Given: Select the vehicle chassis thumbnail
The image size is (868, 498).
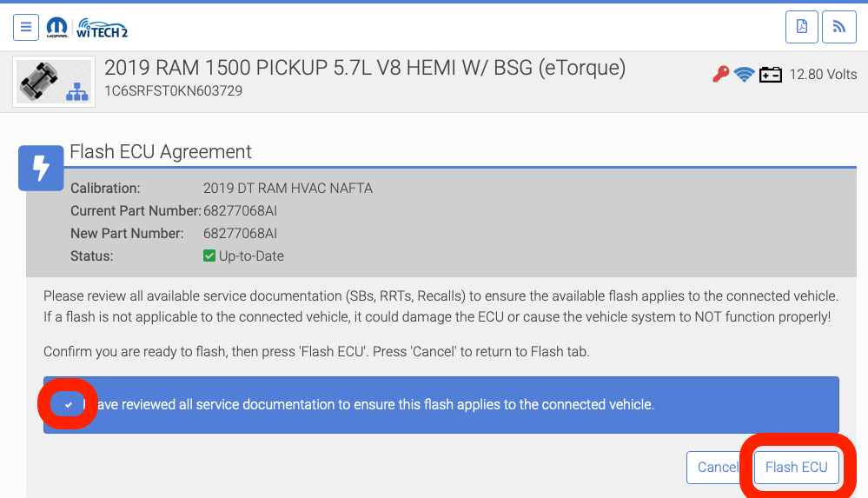Looking at the screenshot, I should click(41, 76).
